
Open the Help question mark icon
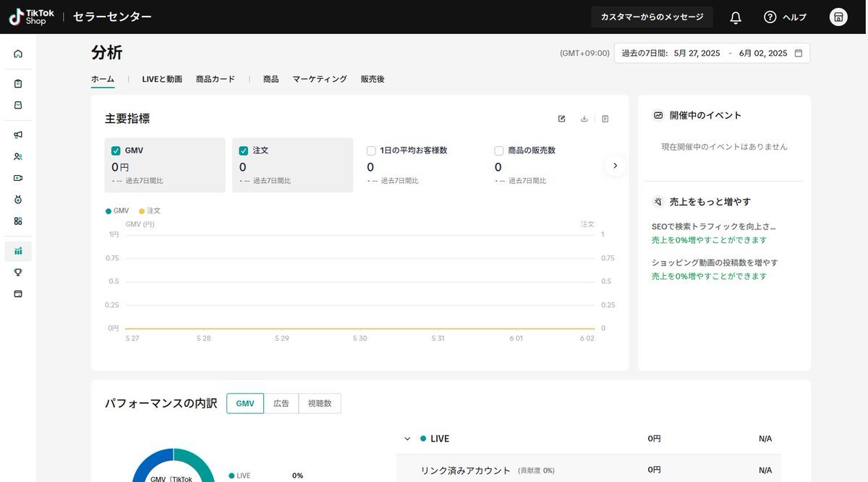coord(770,17)
